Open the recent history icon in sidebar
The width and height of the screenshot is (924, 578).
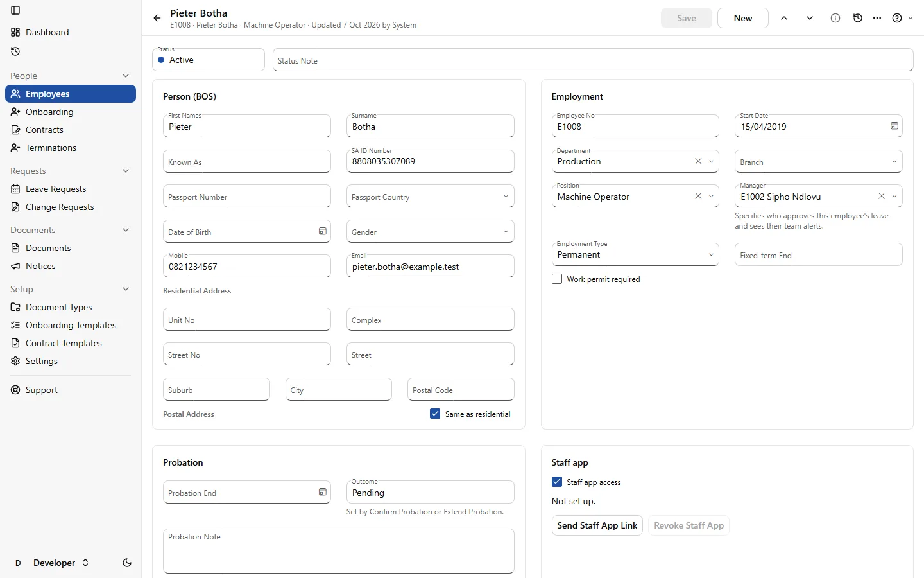(x=15, y=51)
